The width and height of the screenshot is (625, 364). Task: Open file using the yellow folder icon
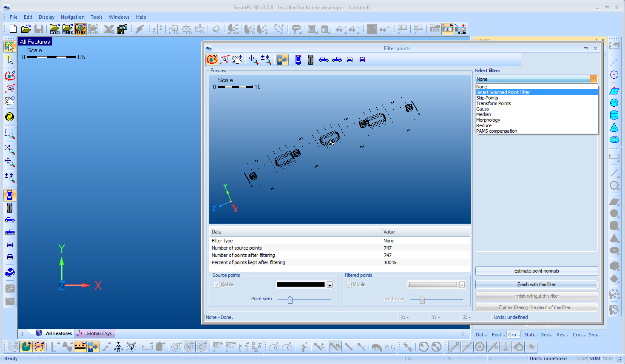click(26, 29)
